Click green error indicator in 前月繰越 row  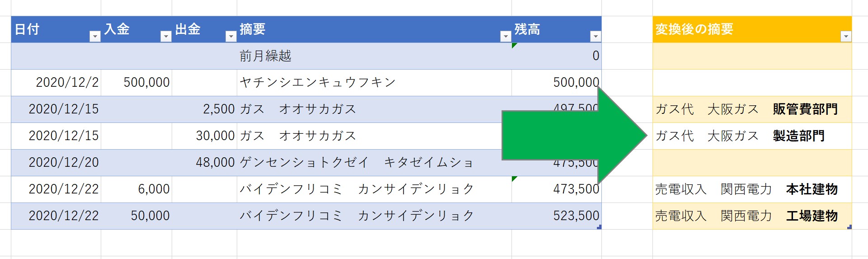(x=514, y=45)
